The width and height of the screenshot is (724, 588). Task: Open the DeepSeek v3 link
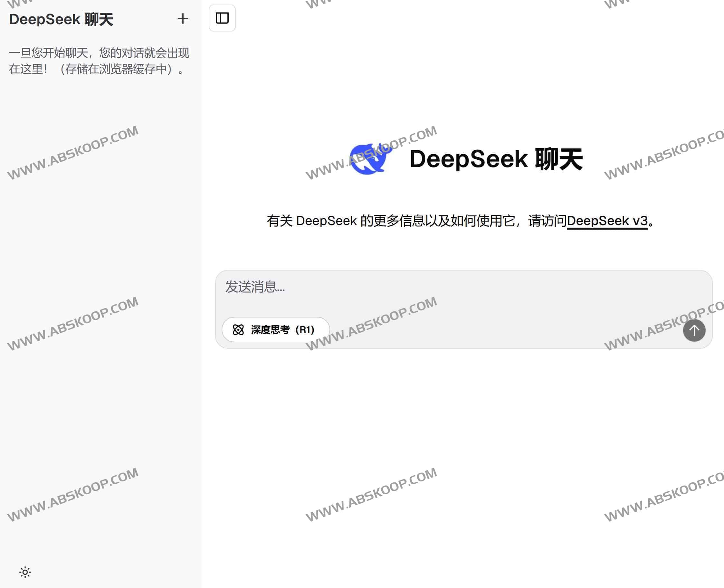(607, 221)
